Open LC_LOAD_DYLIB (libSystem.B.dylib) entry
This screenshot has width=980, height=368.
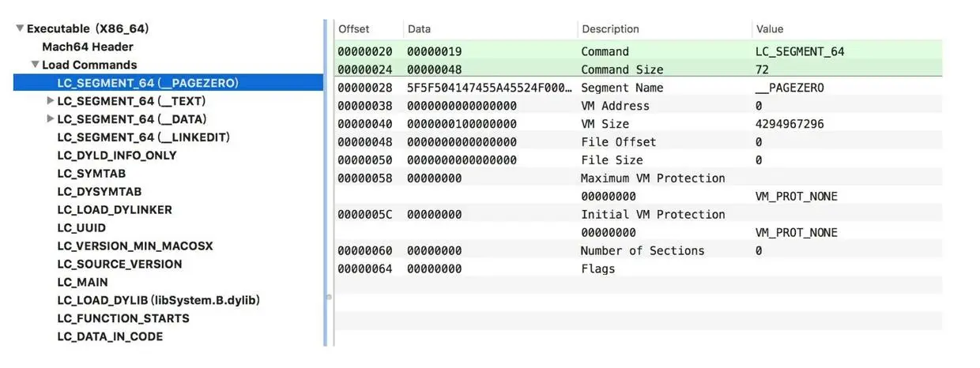[159, 301]
